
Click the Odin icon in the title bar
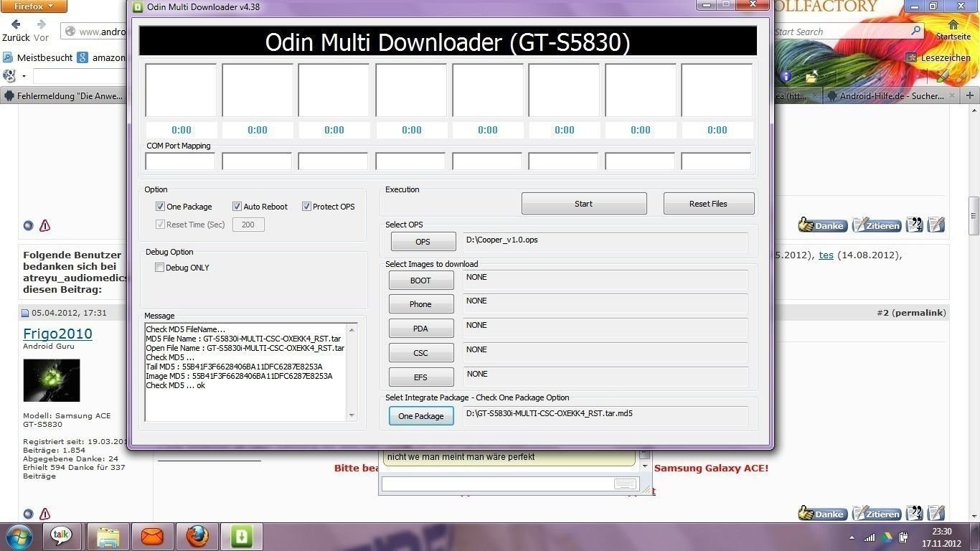(138, 6)
